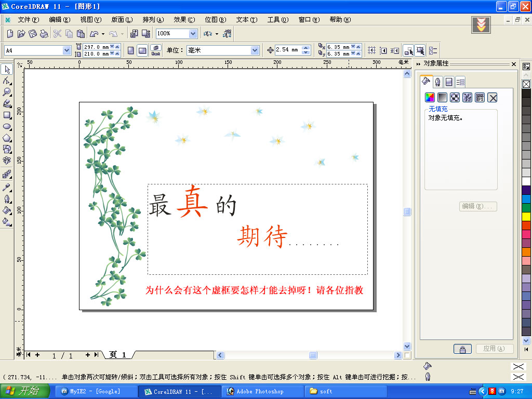Open MyIE2 [Google] taskbar button
The width and height of the screenshot is (532, 399).
(x=96, y=392)
